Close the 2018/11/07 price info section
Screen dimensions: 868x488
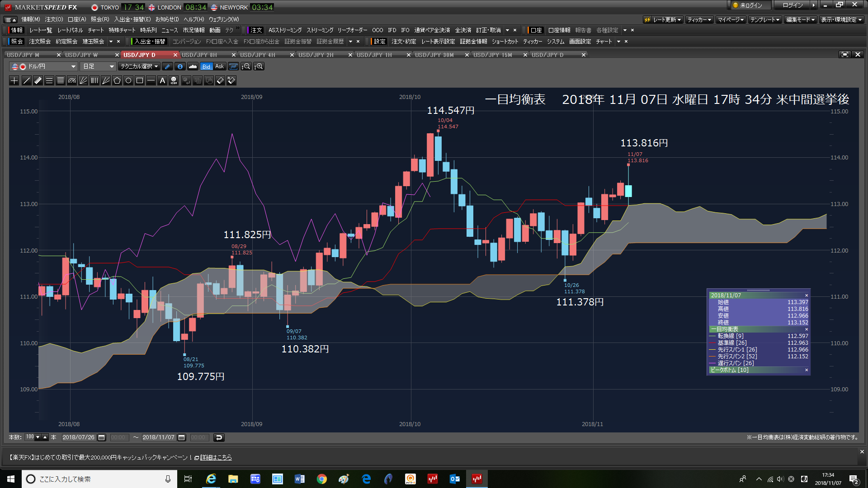(807, 296)
